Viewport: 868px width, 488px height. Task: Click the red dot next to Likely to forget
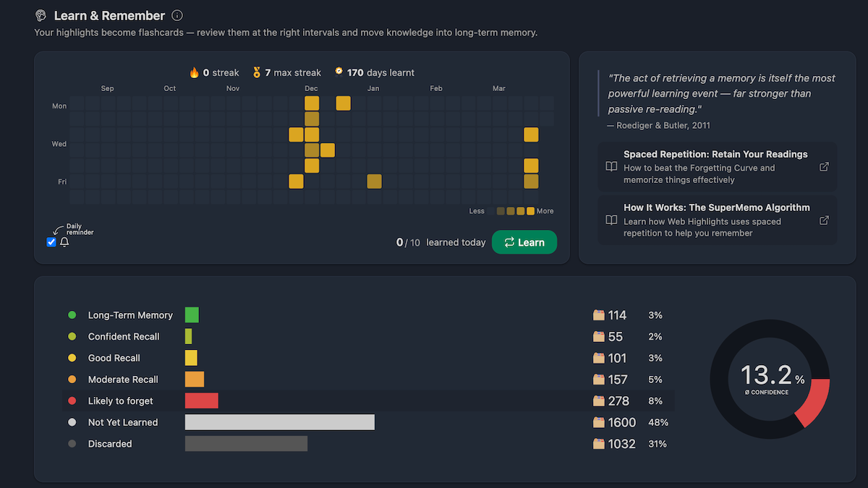click(72, 401)
